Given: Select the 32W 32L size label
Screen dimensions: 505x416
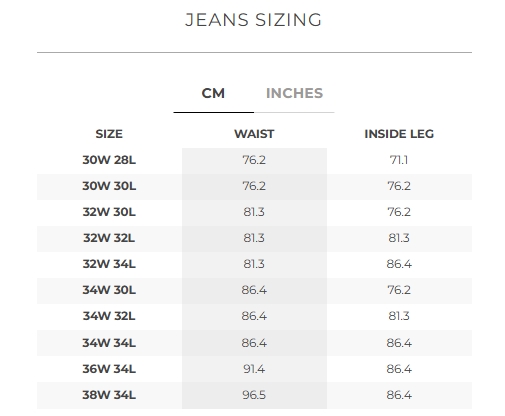Looking at the screenshot, I should 109,238.
